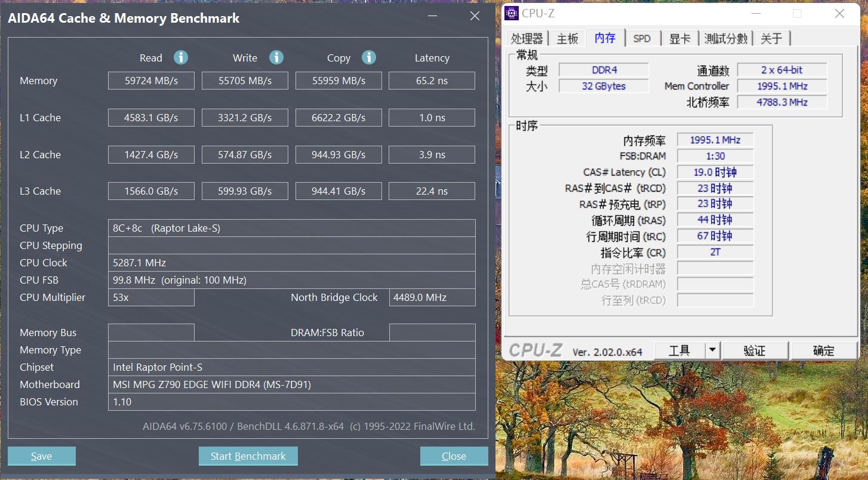Viewport: 868px width, 480px height.
Task: Select the currently active 内存 tab
Action: tap(605, 38)
